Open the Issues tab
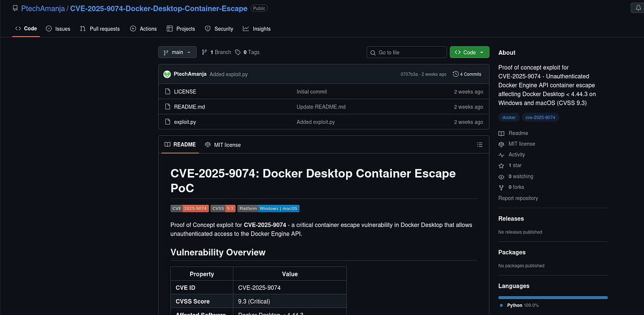This screenshot has height=315, width=644. (58, 28)
